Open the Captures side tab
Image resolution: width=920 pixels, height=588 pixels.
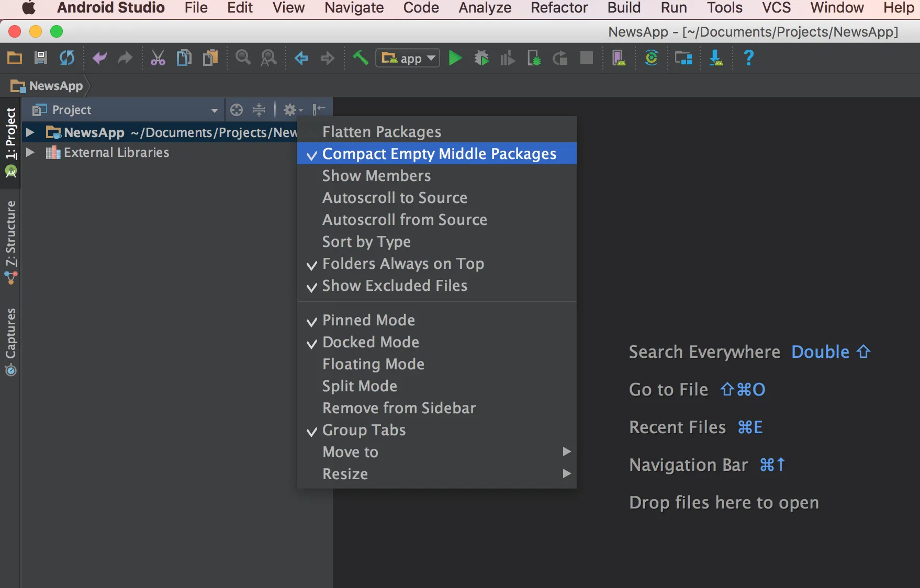pos(10,342)
